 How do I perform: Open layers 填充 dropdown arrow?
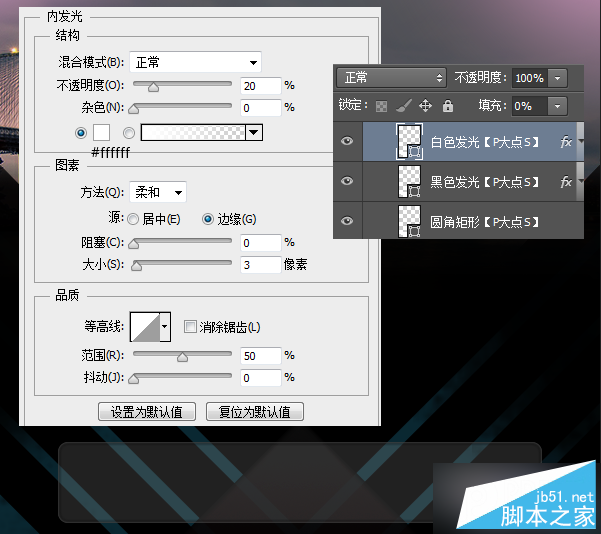click(558, 106)
